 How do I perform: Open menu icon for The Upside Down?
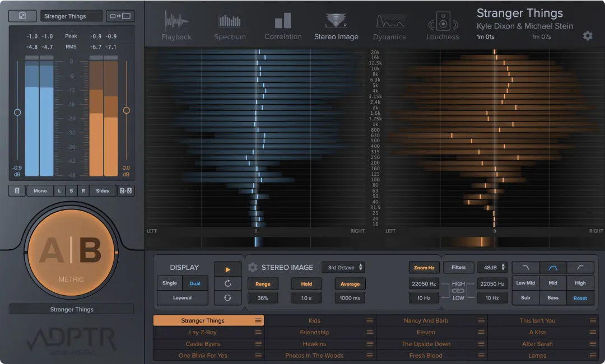pyautogui.click(x=481, y=344)
